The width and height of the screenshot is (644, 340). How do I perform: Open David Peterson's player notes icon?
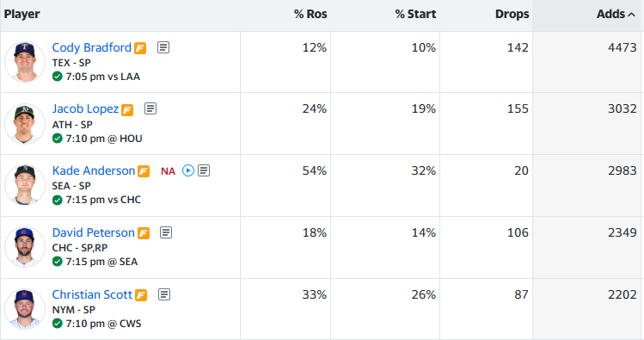click(166, 232)
